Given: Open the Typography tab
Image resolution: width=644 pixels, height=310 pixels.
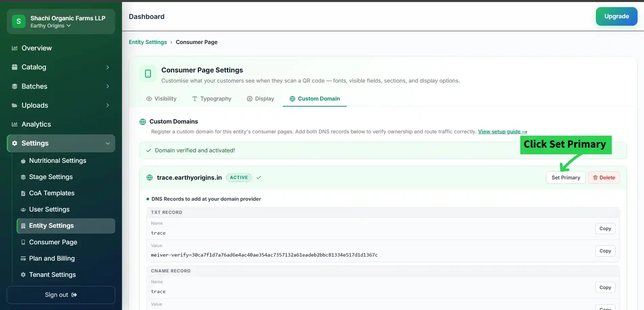Looking at the screenshot, I should point(212,98).
